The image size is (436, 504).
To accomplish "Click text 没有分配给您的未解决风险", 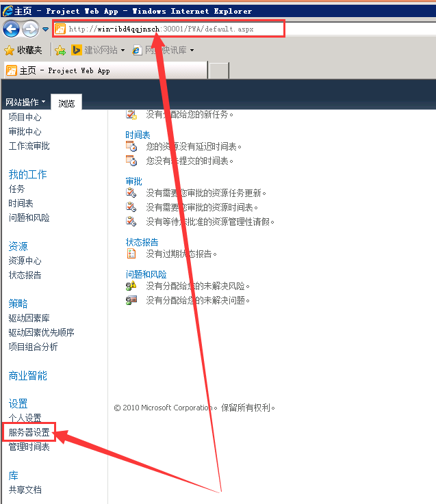I will [198, 286].
